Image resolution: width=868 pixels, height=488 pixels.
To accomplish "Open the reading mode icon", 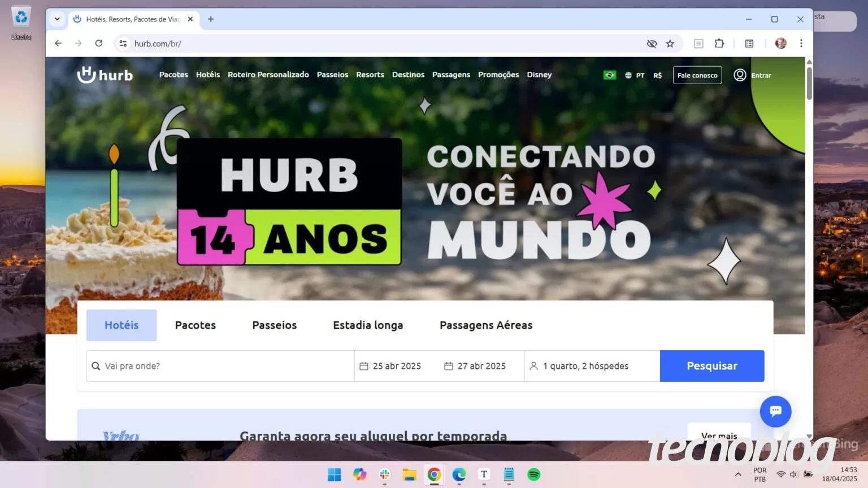I will point(698,43).
